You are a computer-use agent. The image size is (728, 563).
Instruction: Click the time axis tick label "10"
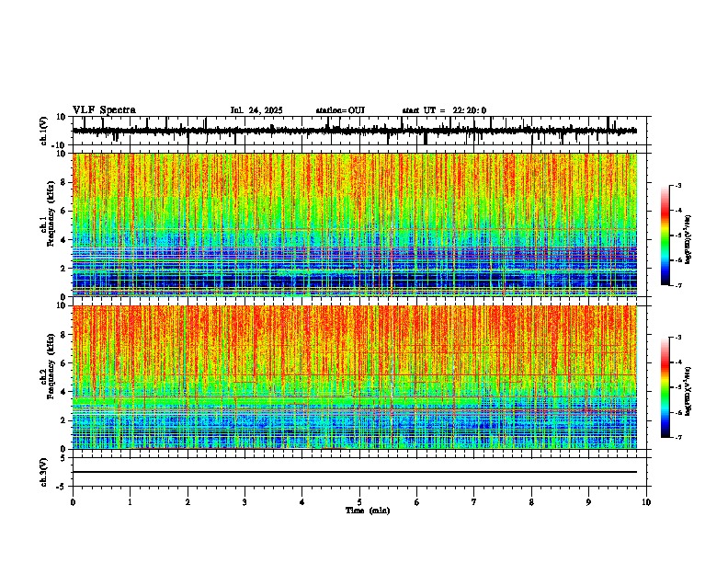click(x=646, y=502)
